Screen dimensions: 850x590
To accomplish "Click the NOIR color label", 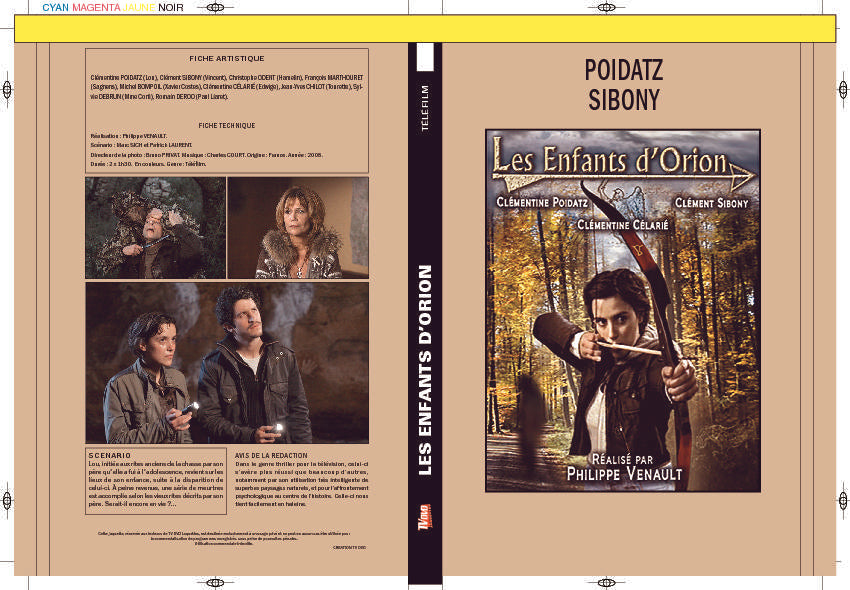I will (171, 8).
